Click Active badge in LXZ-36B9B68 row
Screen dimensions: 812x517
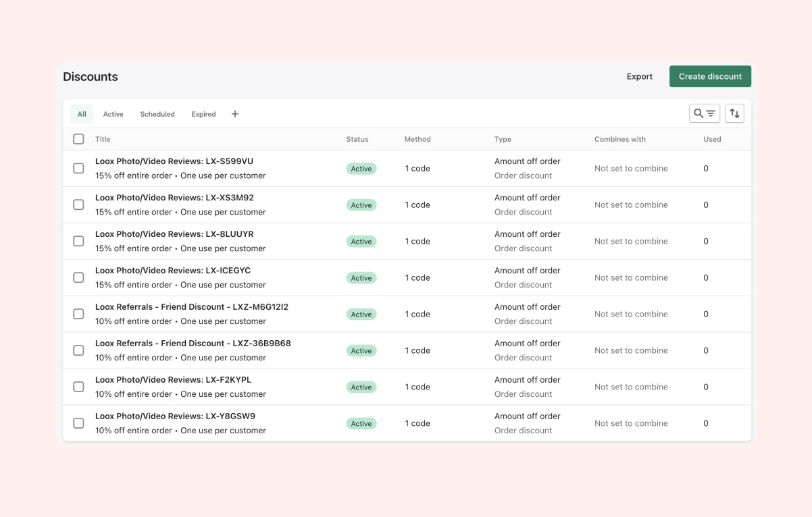point(361,351)
